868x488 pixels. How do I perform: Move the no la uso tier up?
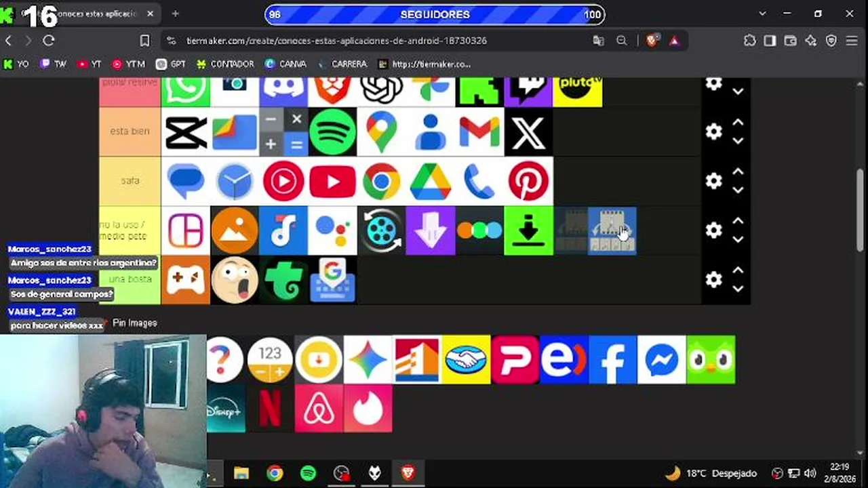[x=738, y=222]
